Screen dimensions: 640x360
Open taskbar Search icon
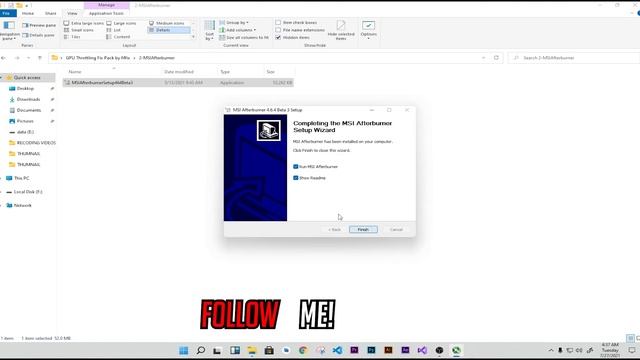coord(201,350)
